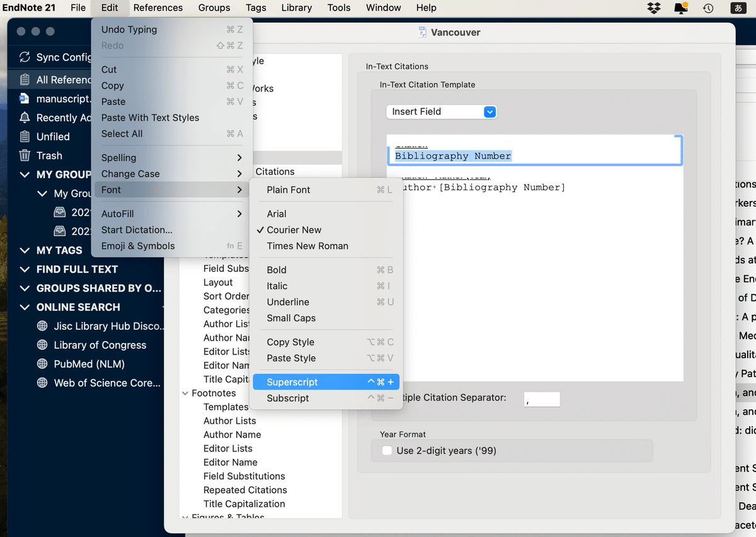
Task: Open Dropbox from the menu bar
Action: point(653,8)
